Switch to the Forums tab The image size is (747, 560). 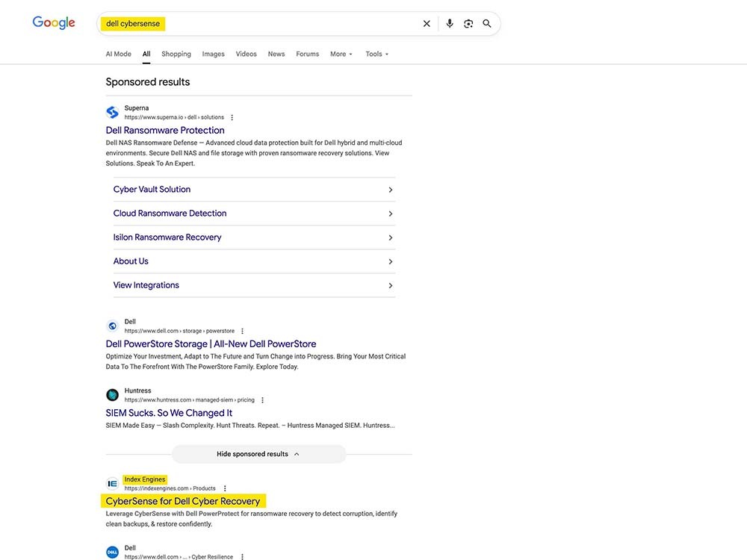[307, 54]
